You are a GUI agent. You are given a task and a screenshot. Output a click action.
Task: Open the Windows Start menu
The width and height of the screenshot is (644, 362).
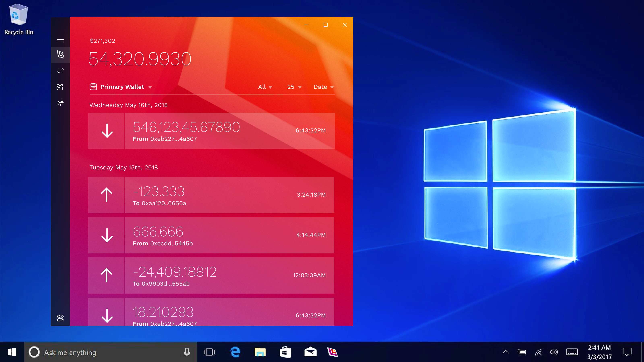click(x=12, y=352)
